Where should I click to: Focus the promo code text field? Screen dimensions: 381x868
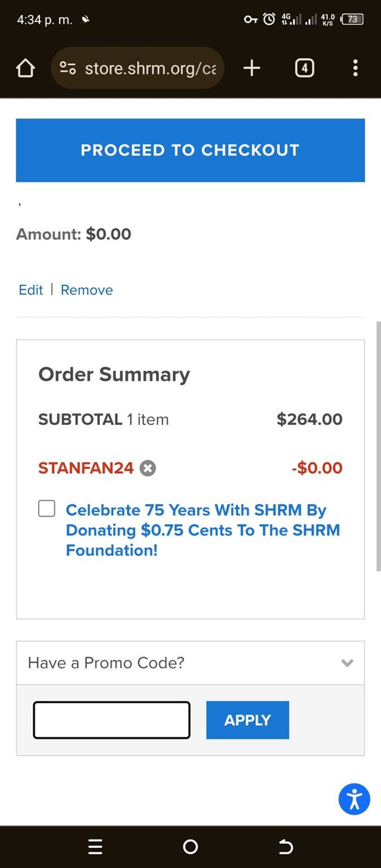click(112, 720)
